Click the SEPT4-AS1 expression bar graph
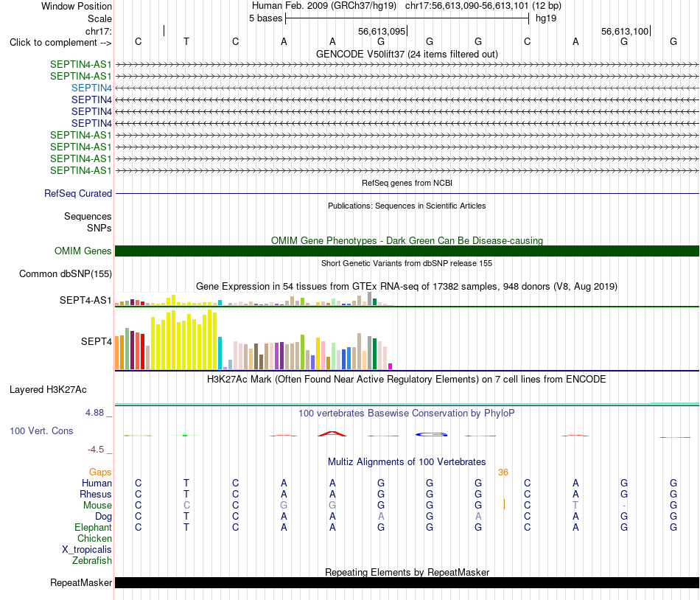Screen dimensions: 700x600 tap(254, 299)
